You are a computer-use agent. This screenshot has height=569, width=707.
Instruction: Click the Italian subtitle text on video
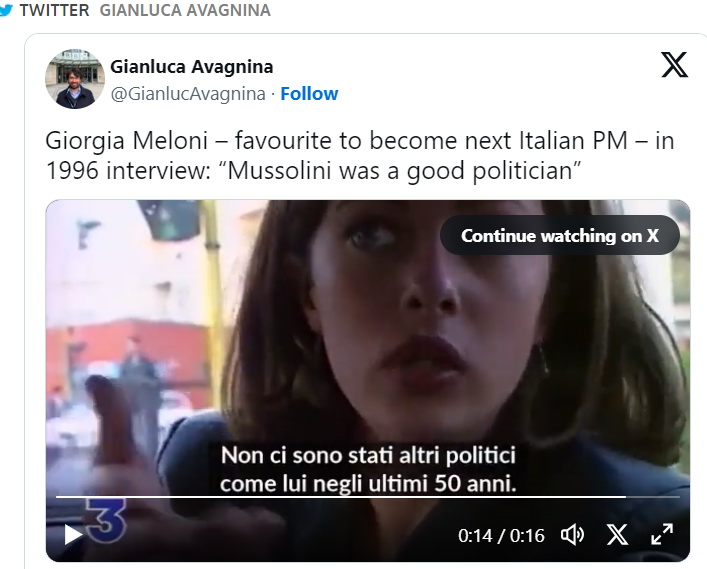(x=368, y=470)
